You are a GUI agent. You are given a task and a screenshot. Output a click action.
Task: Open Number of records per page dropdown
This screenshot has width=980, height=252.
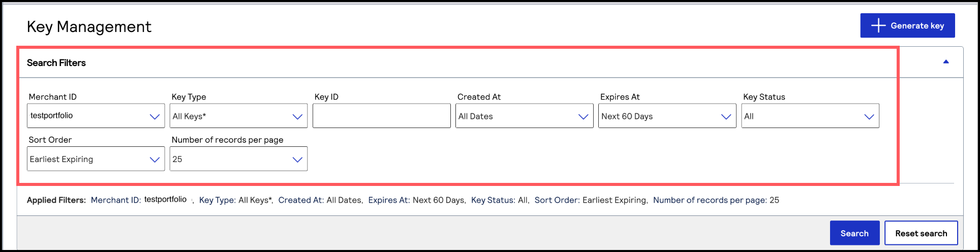pos(238,159)
